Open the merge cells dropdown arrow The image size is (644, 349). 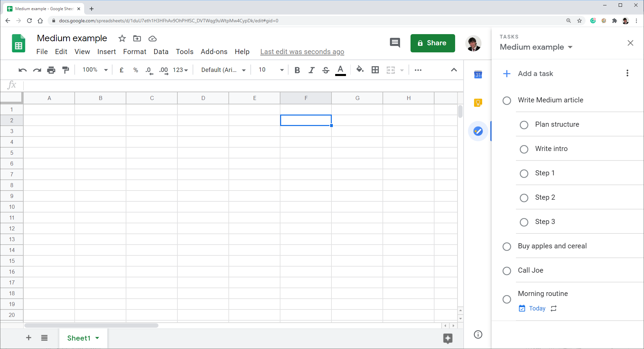[x=402, y=70]
